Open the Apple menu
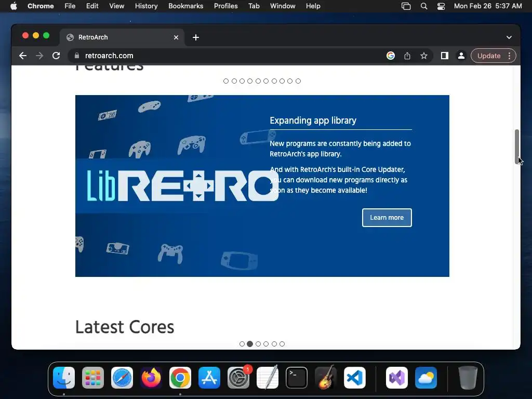 (14, 6)
